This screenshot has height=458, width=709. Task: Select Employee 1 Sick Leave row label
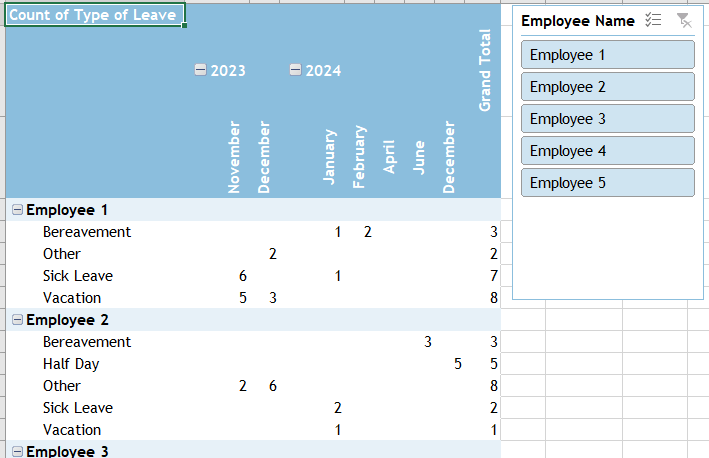(78, 276)
